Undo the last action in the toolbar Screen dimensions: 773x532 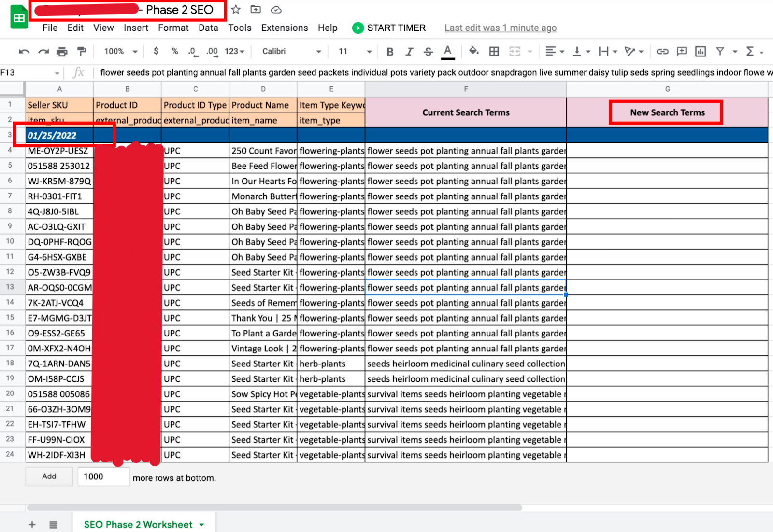click(24, 52)
